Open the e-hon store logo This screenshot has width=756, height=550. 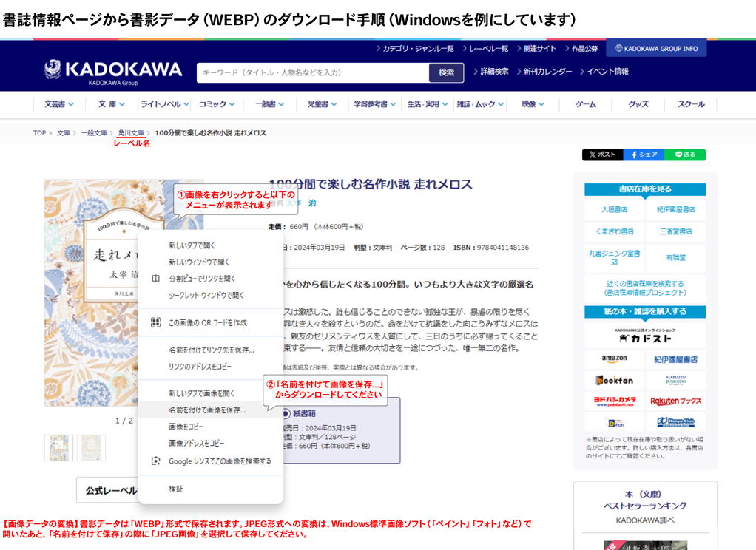point(614,422)
